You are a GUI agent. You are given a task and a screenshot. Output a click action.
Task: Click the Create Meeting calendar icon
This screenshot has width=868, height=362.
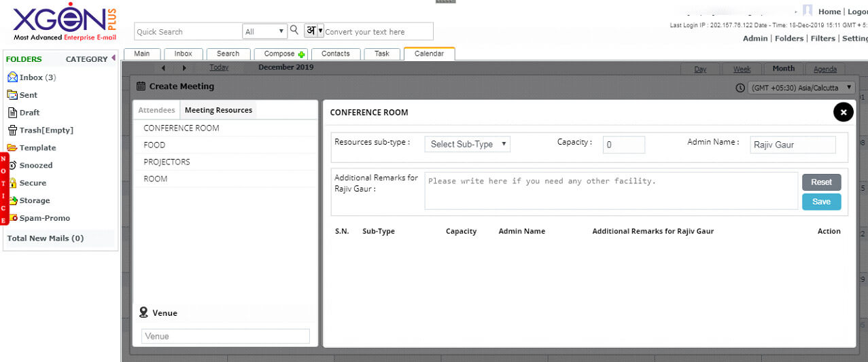click(x=141, y=86)
